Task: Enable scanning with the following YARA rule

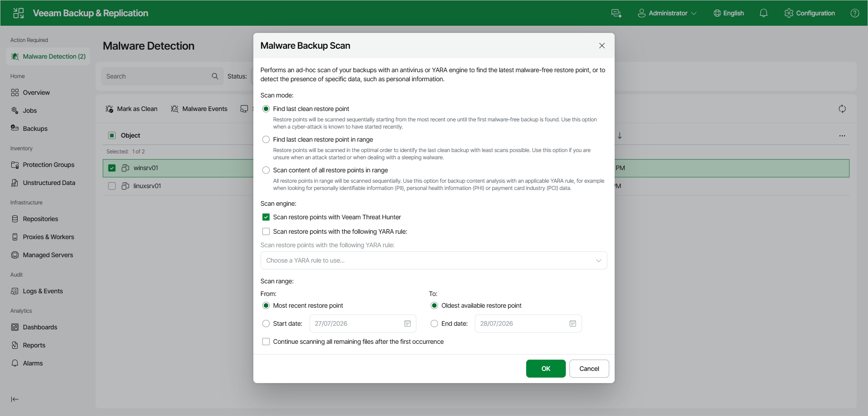Action: 266,231
